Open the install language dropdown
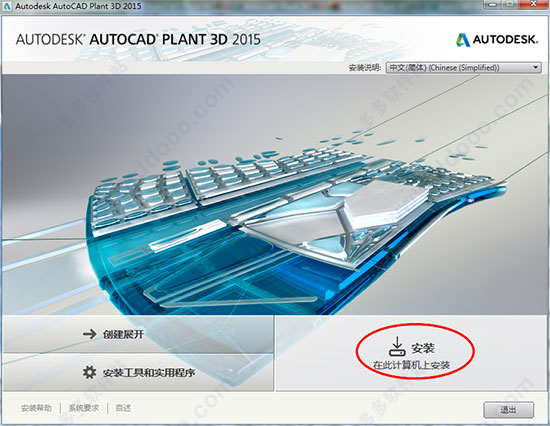550x426 pixels. click(x=463, y=67)
